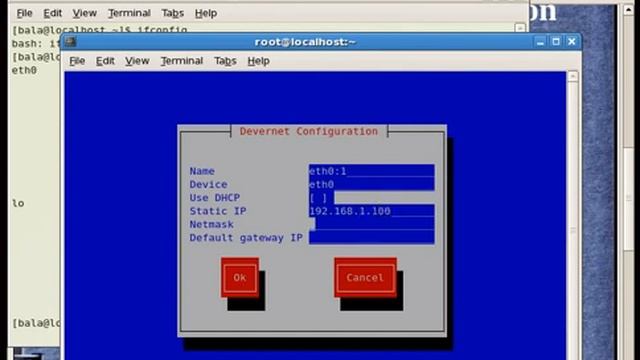Confirm Devernet Configuration with Ok button

(x=240, y=278)
